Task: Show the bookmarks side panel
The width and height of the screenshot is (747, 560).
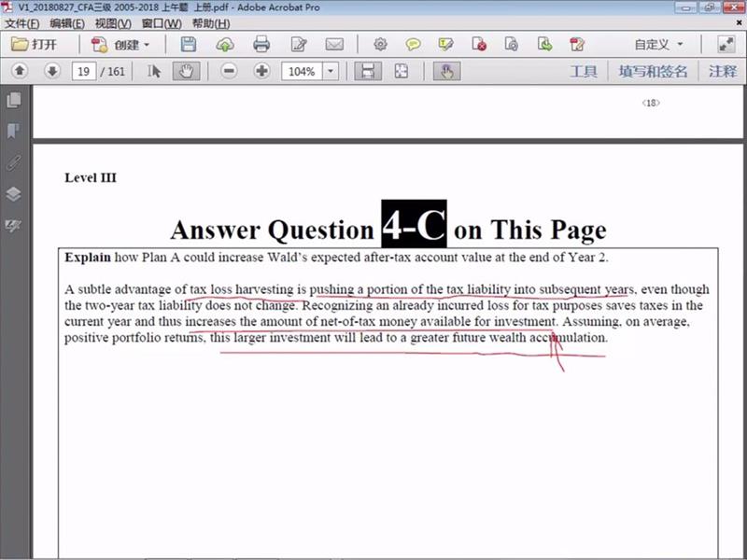Action: pos(14,131)
